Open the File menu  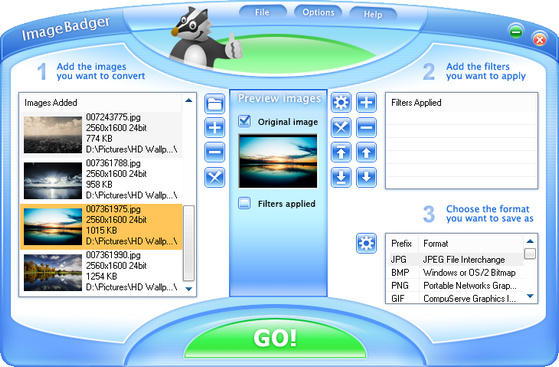pos(262,12)
